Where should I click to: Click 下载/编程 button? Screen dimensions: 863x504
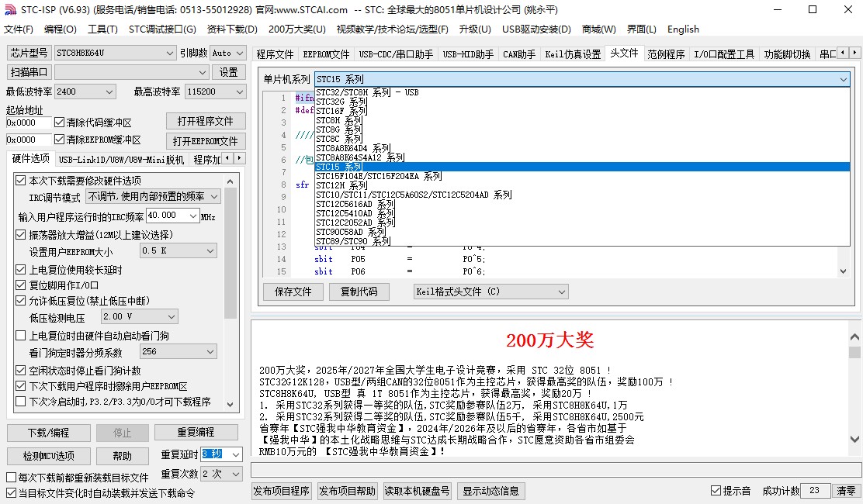pyautogui.click(x=48, y=433)
